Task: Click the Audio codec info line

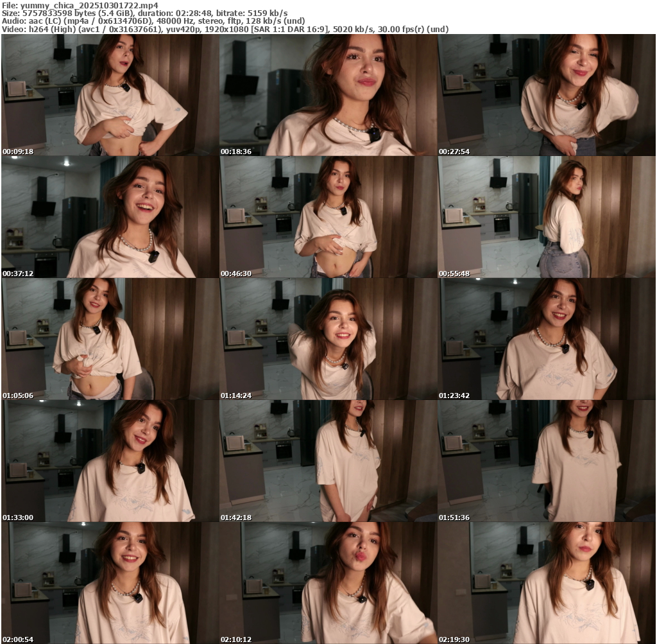Action: coord(153,21)
